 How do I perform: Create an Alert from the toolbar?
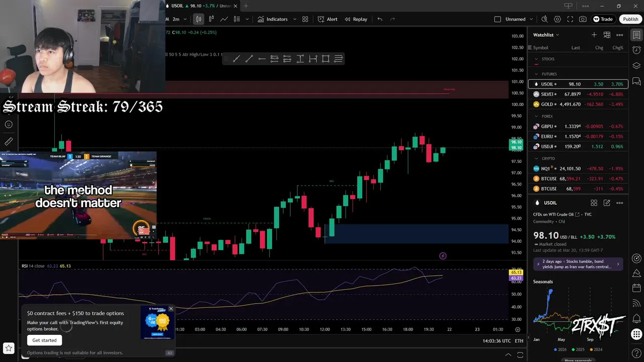328,19
